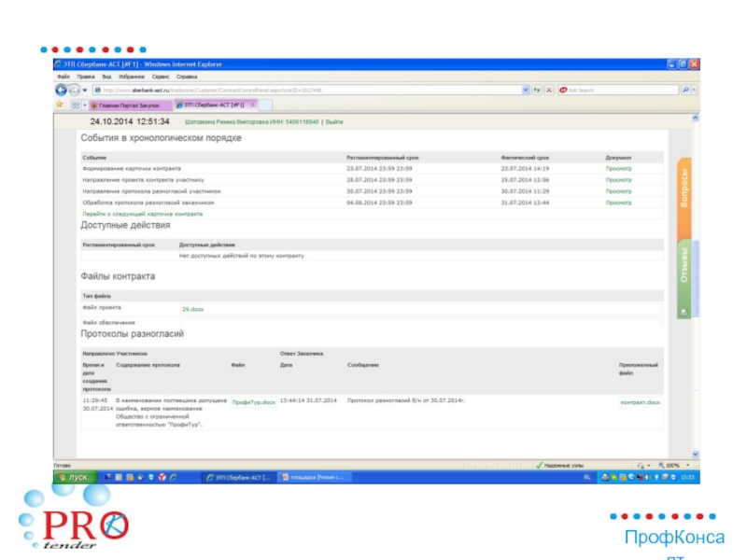Download the 29.docx project file

click(x=192, y=309)
